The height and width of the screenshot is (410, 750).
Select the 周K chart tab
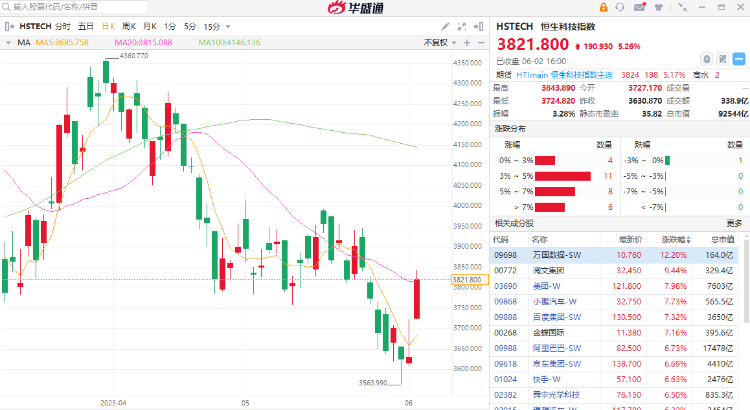129,27
